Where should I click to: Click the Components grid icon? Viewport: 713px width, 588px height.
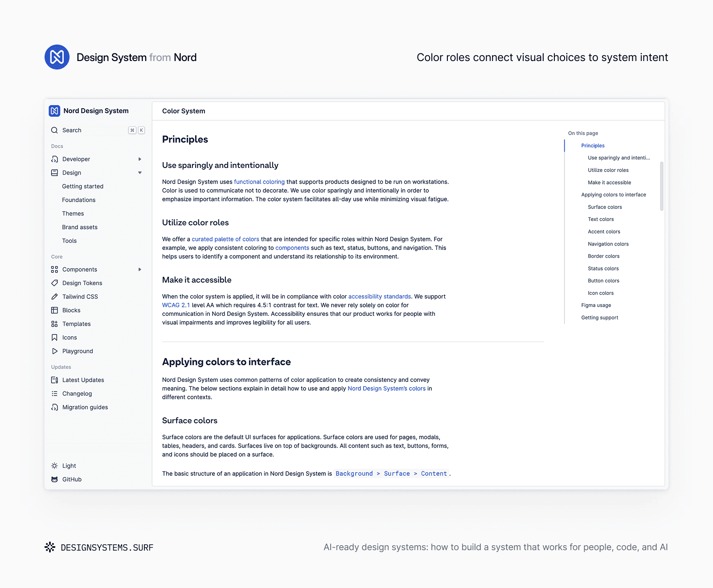(54, 269)
